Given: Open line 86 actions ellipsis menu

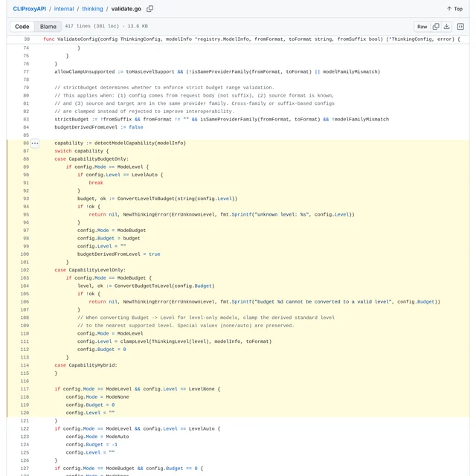Looking at the screenshot, I should 35,143.
